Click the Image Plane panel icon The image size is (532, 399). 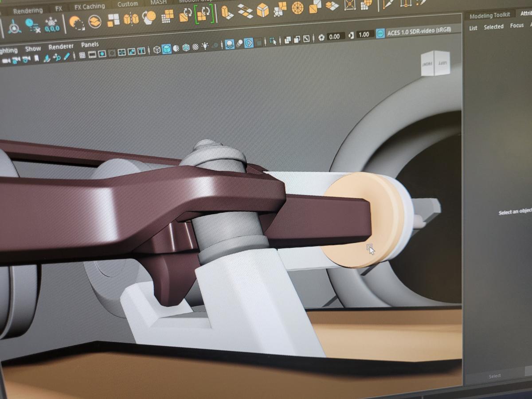(47, 58)
